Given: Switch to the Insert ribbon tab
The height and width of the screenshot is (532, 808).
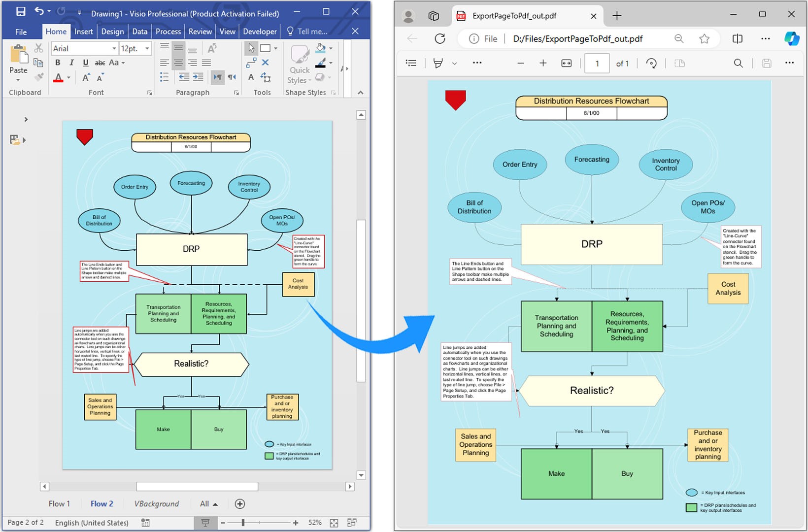Looking at the screenshot, I should point(83,31).
